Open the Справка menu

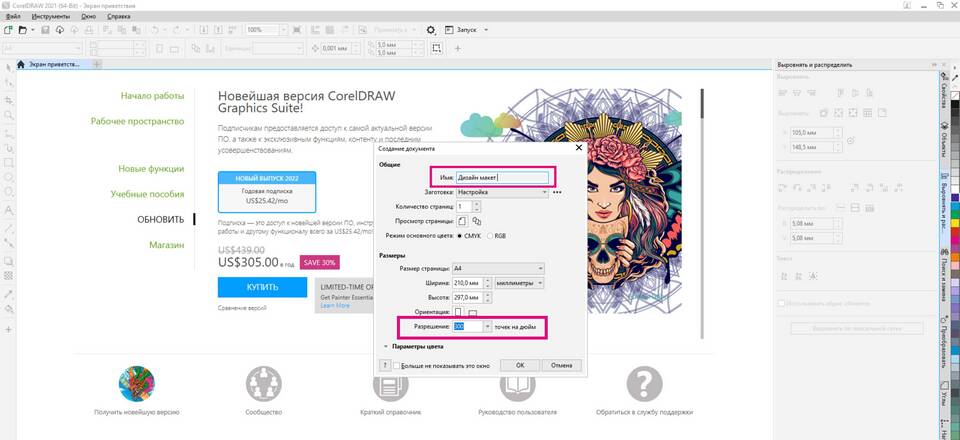(x=119, y=17)
